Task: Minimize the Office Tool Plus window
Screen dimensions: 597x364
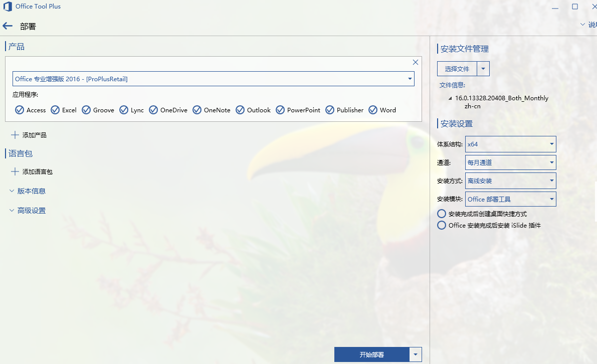Action: point(555,7)
